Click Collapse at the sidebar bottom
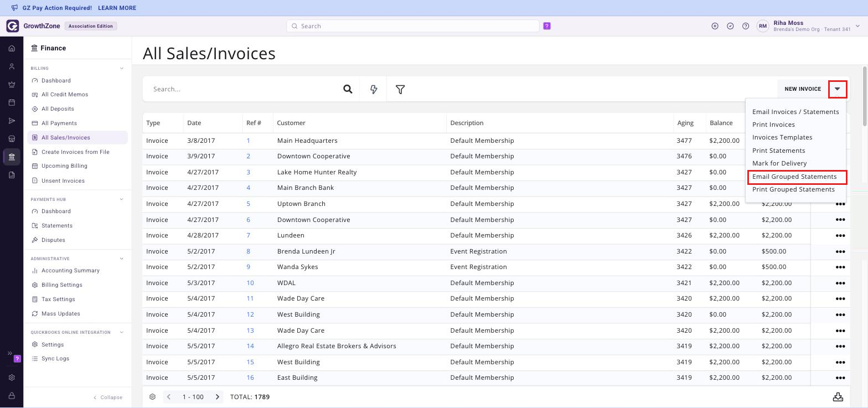Image resolution: width=868 pixels, height=408 pixels. point(108,397)
